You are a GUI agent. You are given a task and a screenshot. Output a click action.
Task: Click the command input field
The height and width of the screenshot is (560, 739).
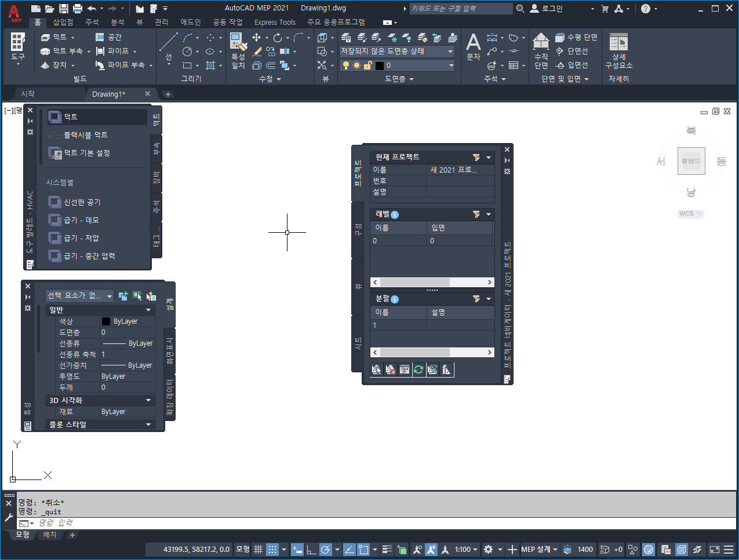pos(383,523)
